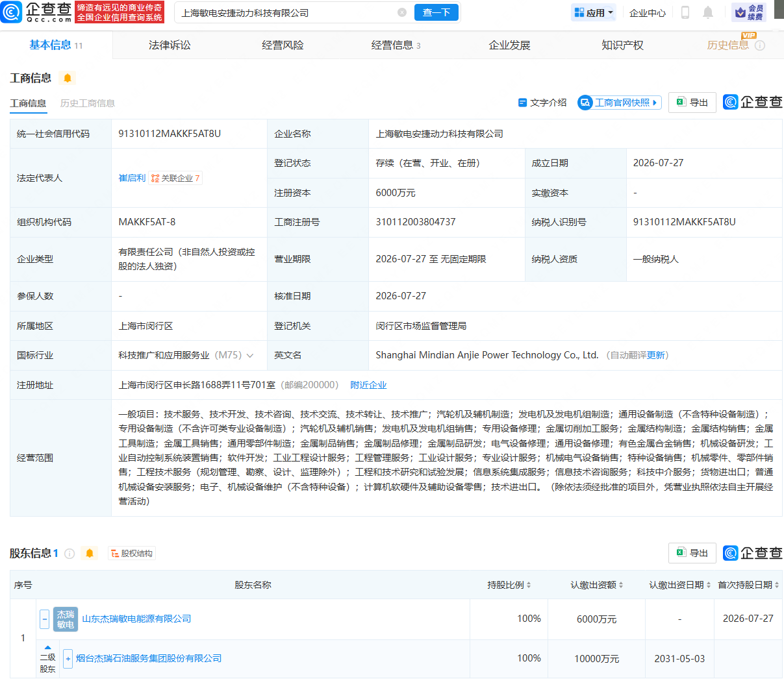
Task: Collapse the 二级股东 arrow
Action: (47, 647)
